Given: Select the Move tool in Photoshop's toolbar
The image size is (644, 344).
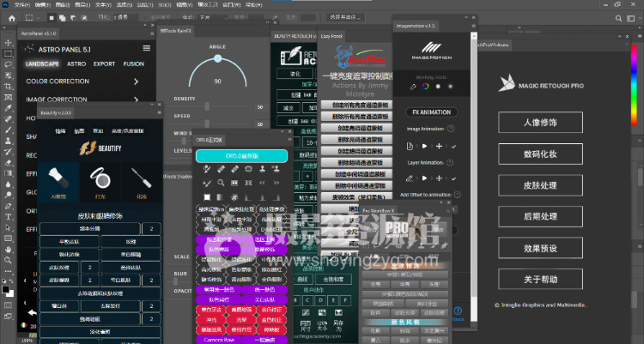Looking at the screenshot, I should point(8,43).
